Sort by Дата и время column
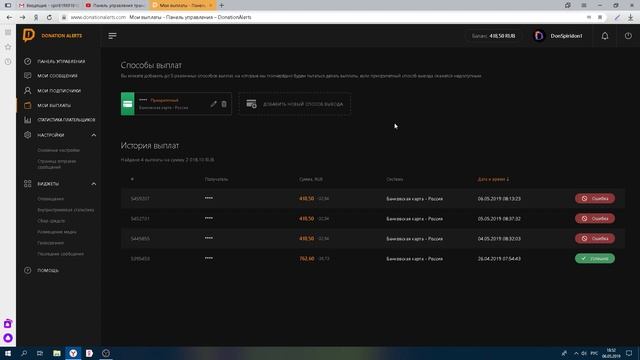The height and width of the screenshot is (360, 640). click(x=493, y=179)
